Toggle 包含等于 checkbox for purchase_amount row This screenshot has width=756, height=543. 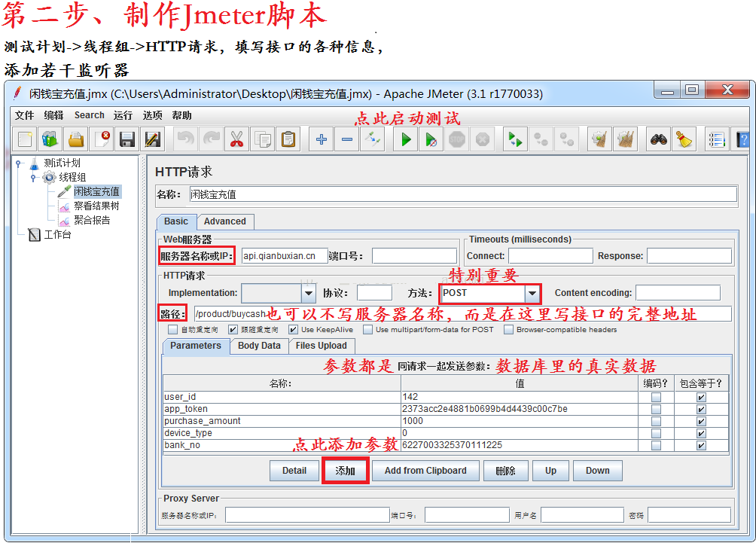tap(701, 421)
